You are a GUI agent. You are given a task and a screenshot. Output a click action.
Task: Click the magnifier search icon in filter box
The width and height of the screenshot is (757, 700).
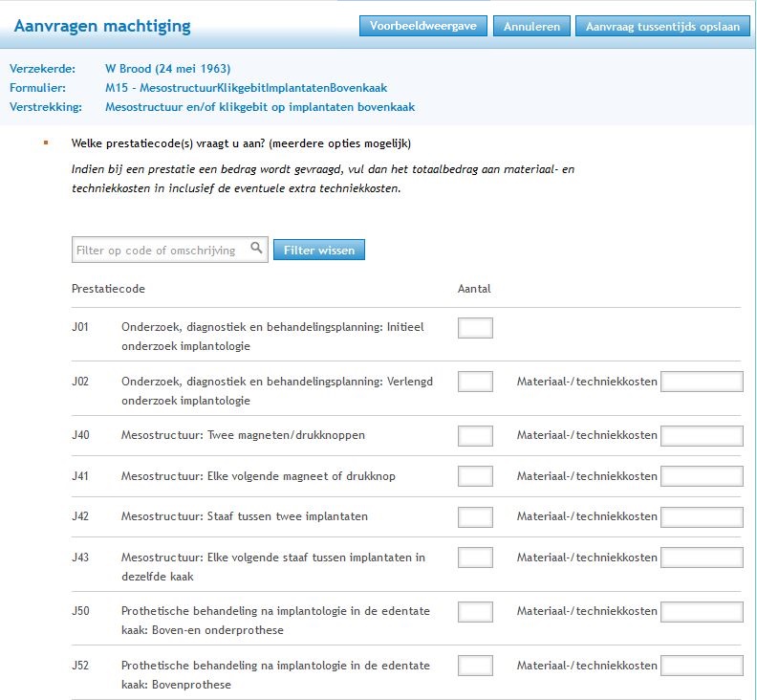tap(256, 248)
